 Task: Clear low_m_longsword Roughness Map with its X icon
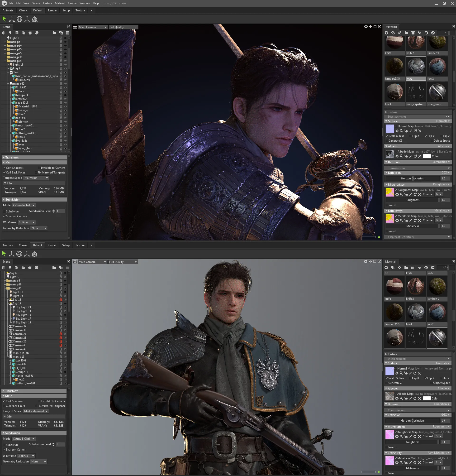[x=419, y=436]
